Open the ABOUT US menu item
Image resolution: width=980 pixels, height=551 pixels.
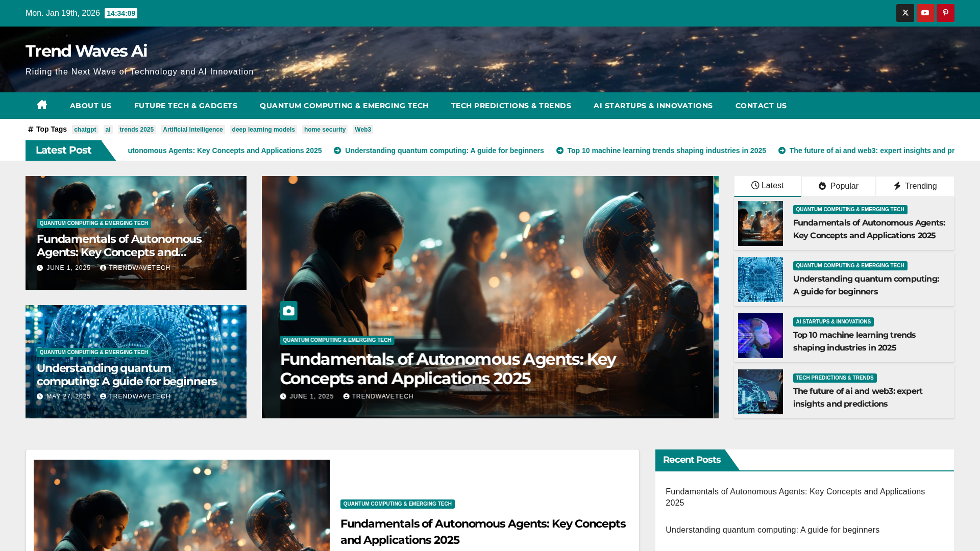point(90,106)
